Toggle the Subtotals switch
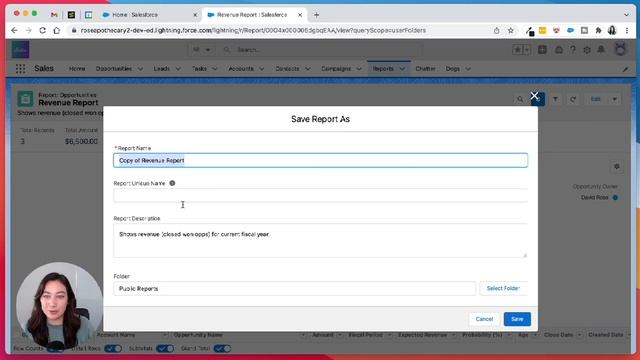640x360 pixels. pyautogui.click(x=165, y=349)
